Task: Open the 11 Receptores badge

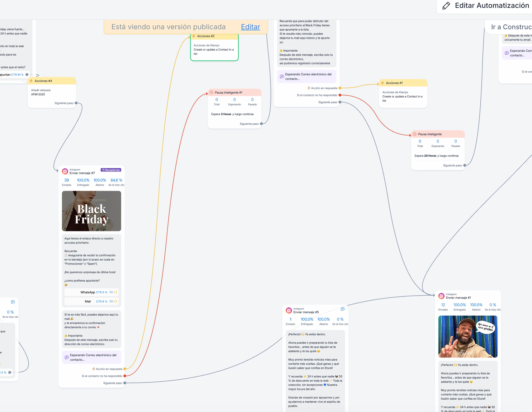Action: click(111, 170)
